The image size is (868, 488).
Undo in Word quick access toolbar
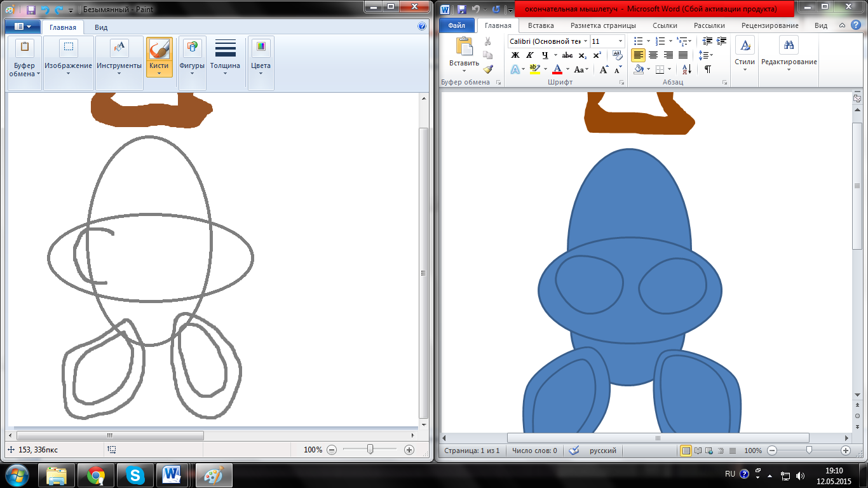point(475,9)
